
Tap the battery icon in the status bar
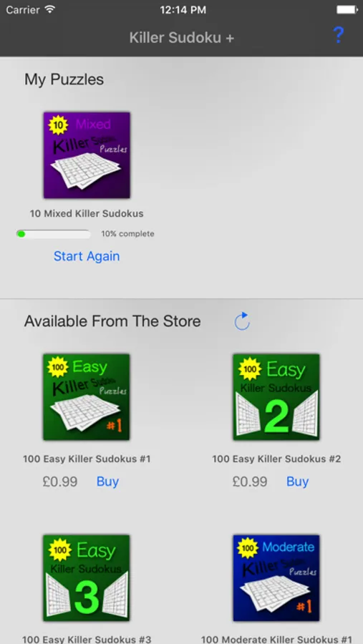[347, 9]
